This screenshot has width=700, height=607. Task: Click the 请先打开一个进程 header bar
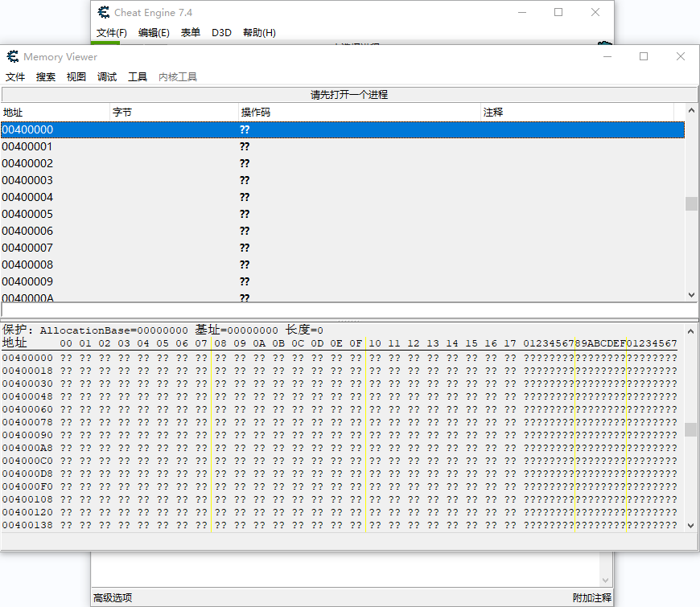(349, 95)
